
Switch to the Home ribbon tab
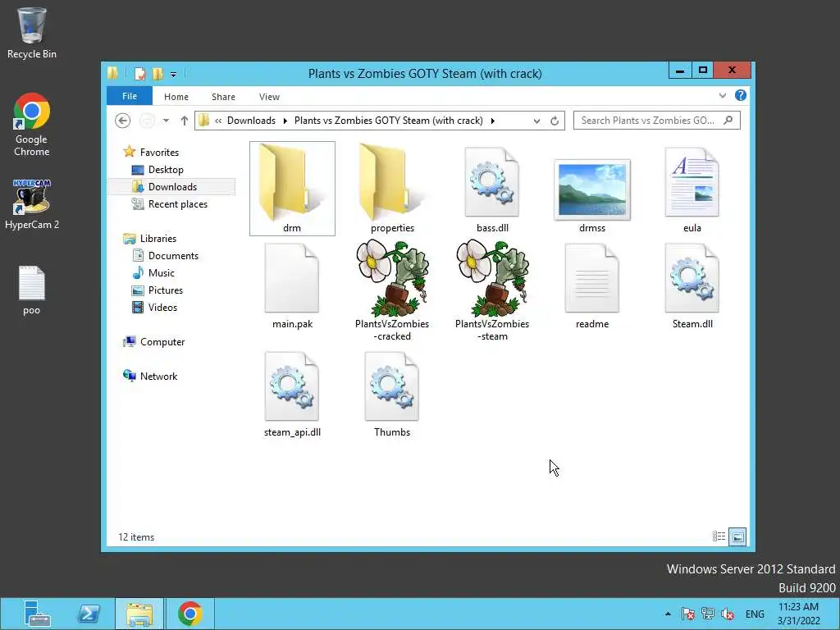click(x=176, y=97)
